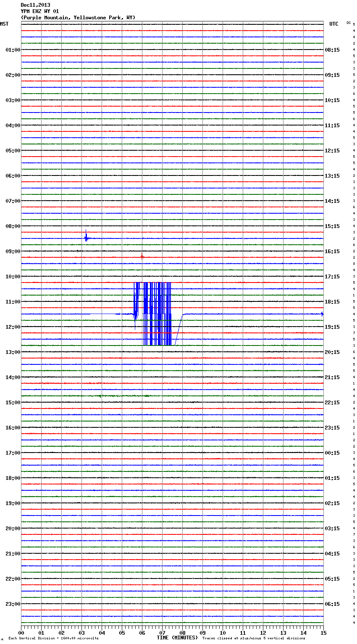Click the Each Vertical Division = 1600.00 microvolts note
Viewport: 357px width, 644px height.
53,638
